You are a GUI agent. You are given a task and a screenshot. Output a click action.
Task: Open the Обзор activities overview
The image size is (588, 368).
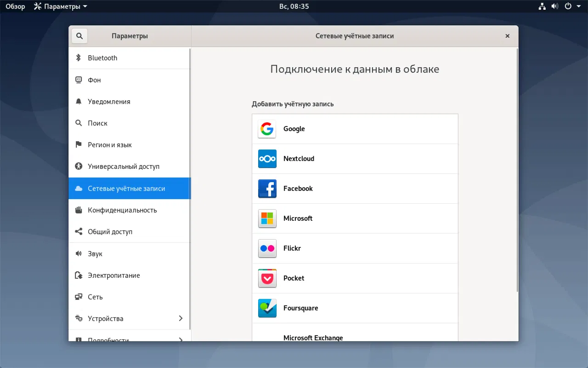[15, 6]
